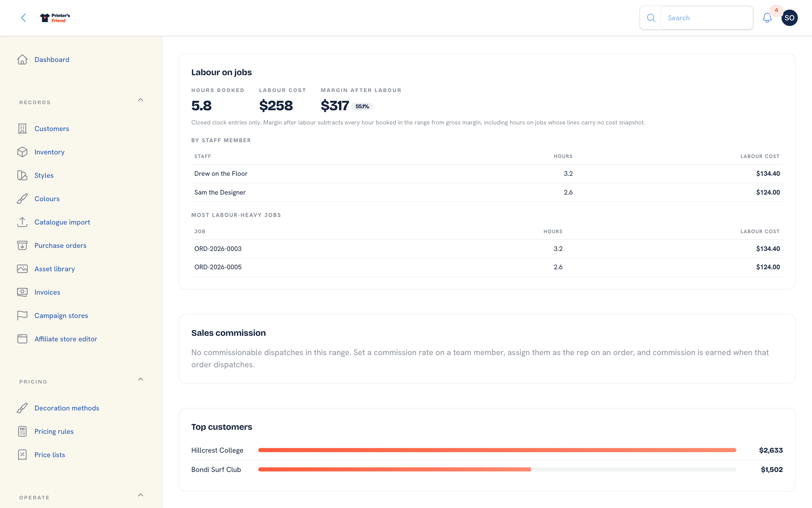Click the Drew on the Floor staff row
The image size is (812, 508).
click(x=487, y=174)
